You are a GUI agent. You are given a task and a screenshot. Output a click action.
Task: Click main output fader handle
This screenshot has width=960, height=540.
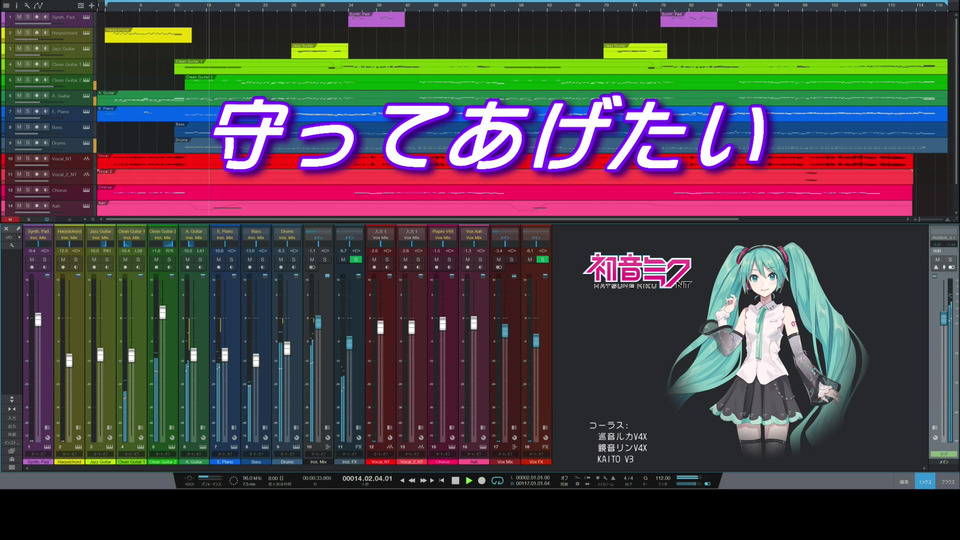pyautogui.click(x=943, y=318)
